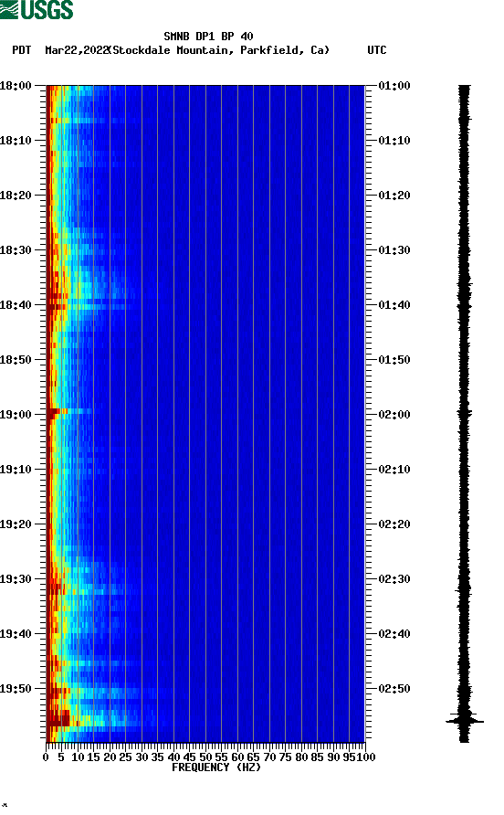Click the '02:40' UTC time label
The height and width of the screenshot is (815, 504).
pos(394,634)
